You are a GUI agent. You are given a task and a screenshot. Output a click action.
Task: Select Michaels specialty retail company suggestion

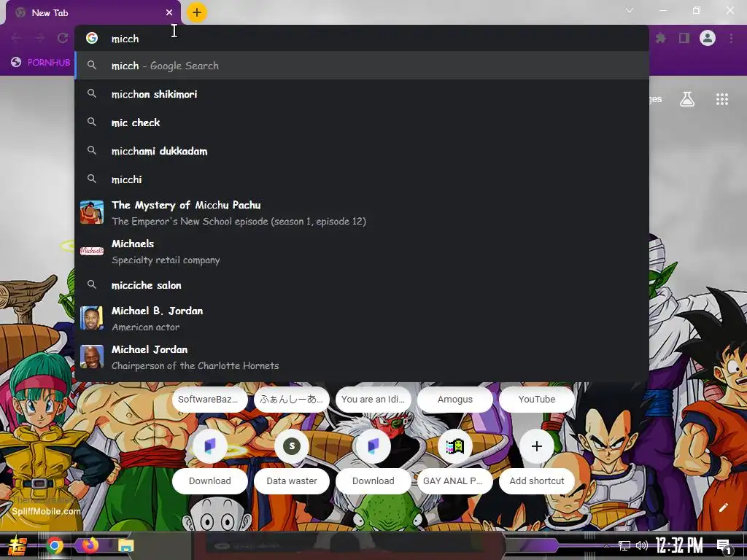[x=362, y=252]
